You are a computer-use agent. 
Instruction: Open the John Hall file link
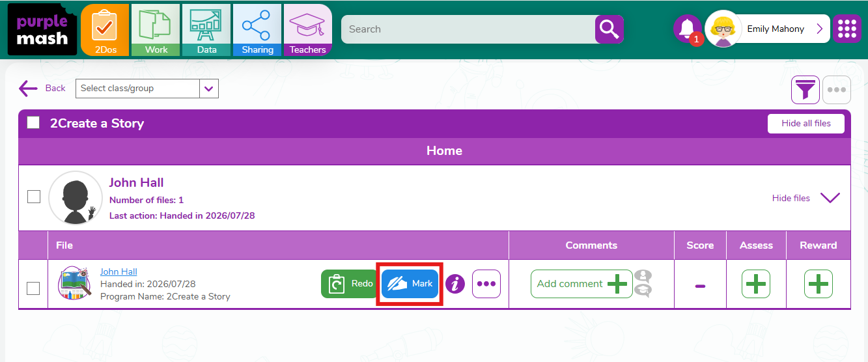point(119,271)
